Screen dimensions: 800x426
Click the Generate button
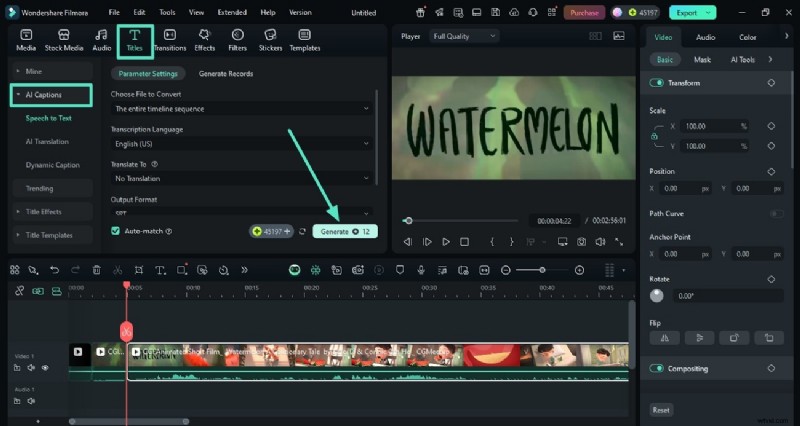(x=344, y=231)
